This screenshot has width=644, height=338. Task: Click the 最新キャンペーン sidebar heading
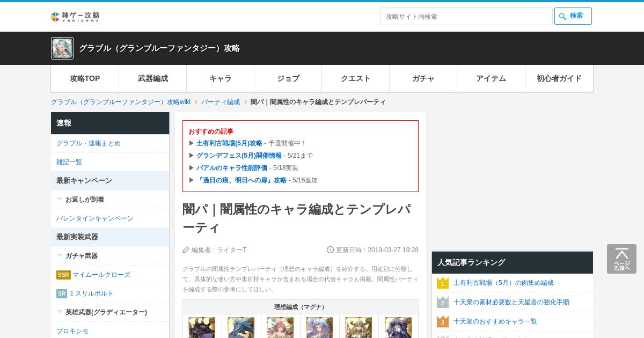(x=110, y=181)
